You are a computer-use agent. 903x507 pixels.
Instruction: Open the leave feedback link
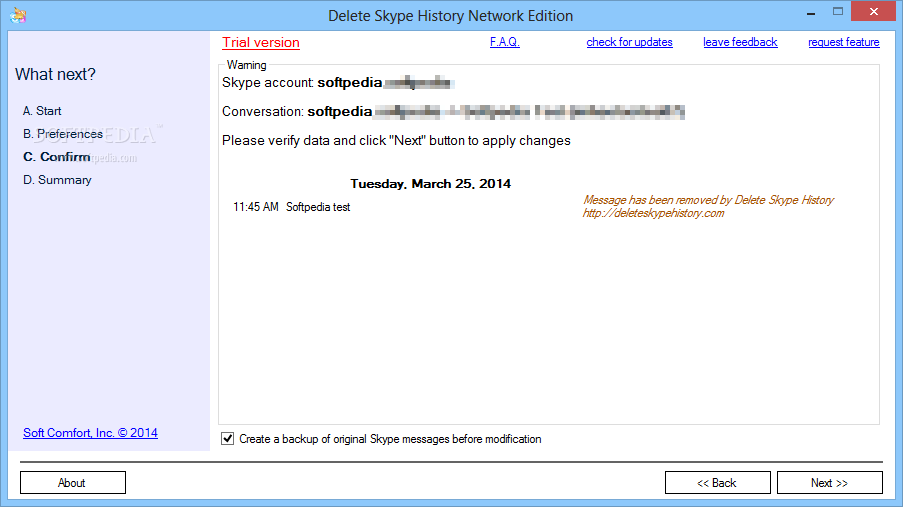[740, 42]
